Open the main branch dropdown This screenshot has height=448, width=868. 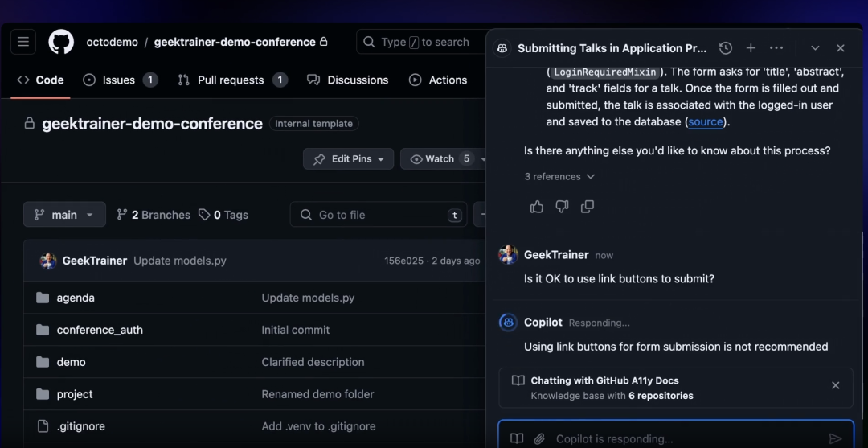click(x=64, y=215)
